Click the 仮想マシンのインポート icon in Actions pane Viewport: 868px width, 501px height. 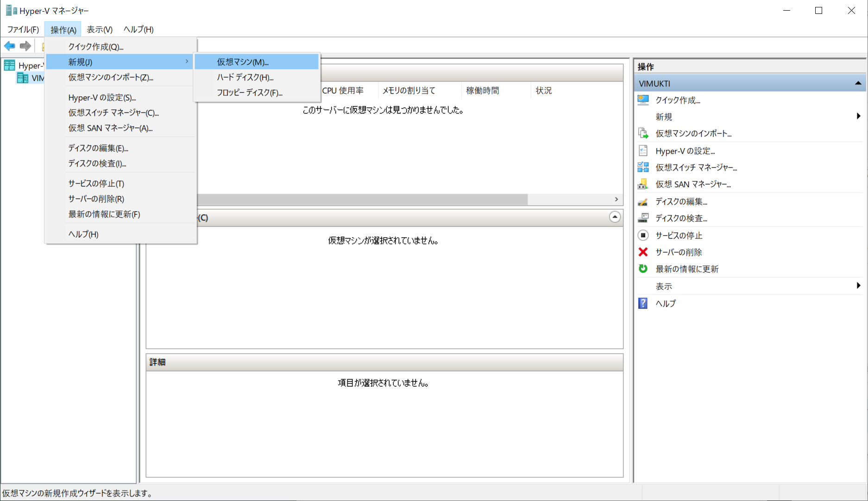(x=643, y=133)
